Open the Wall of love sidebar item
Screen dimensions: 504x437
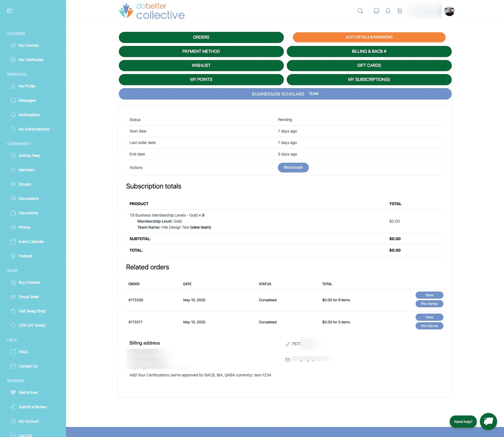(28, 393)
